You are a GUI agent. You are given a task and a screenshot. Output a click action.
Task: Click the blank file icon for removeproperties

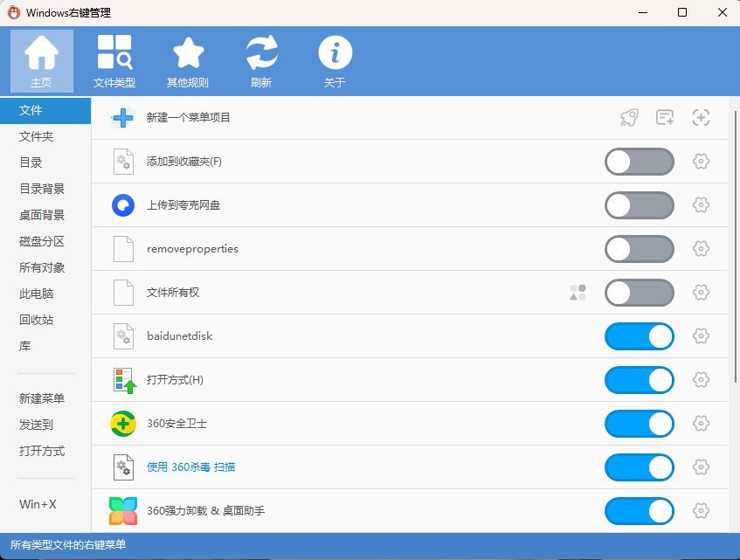click(124, 249)
